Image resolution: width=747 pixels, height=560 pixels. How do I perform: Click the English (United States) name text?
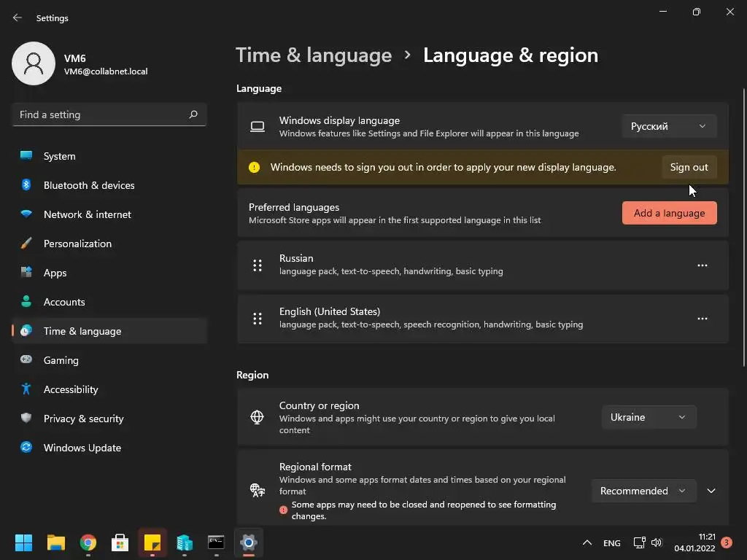click(x=330, y=311)
